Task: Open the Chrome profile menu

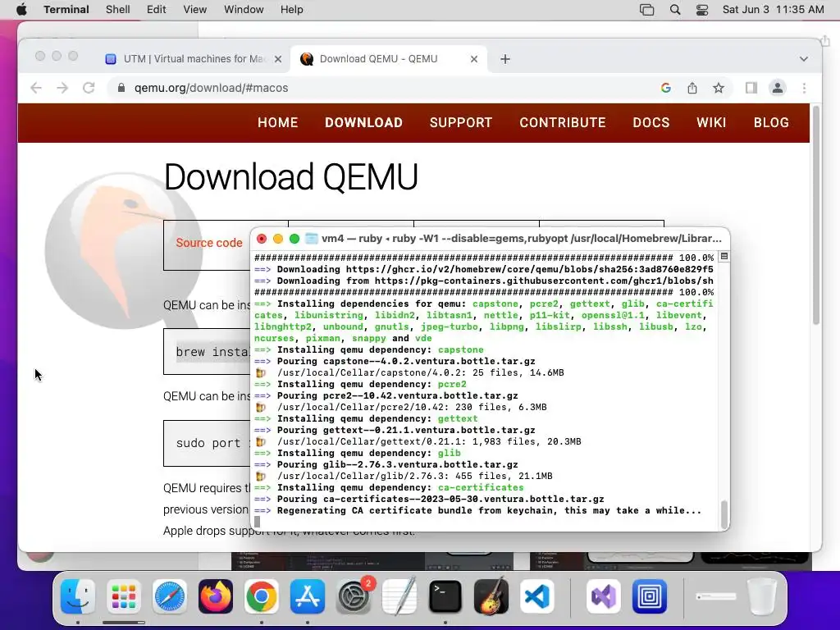Action: [778, 88]
